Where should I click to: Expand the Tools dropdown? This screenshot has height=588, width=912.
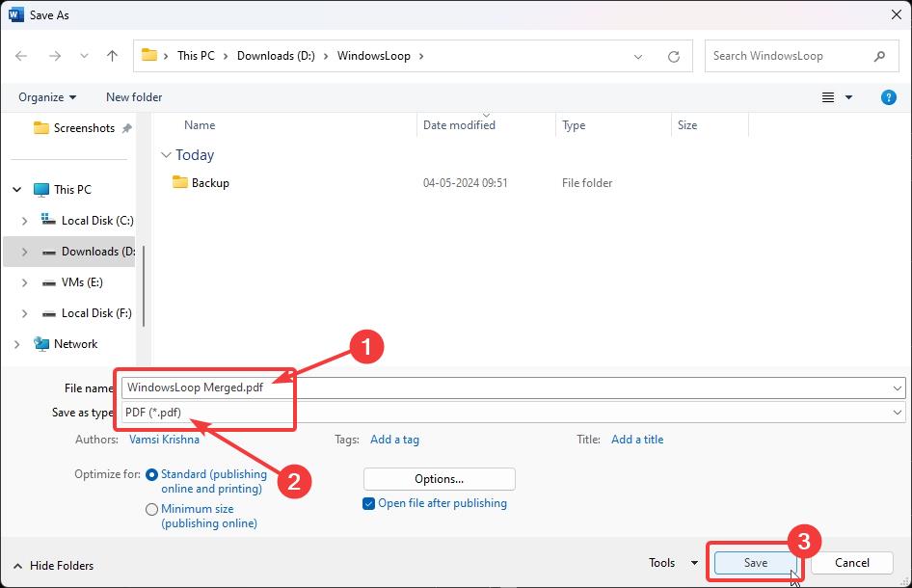[695, 563]
